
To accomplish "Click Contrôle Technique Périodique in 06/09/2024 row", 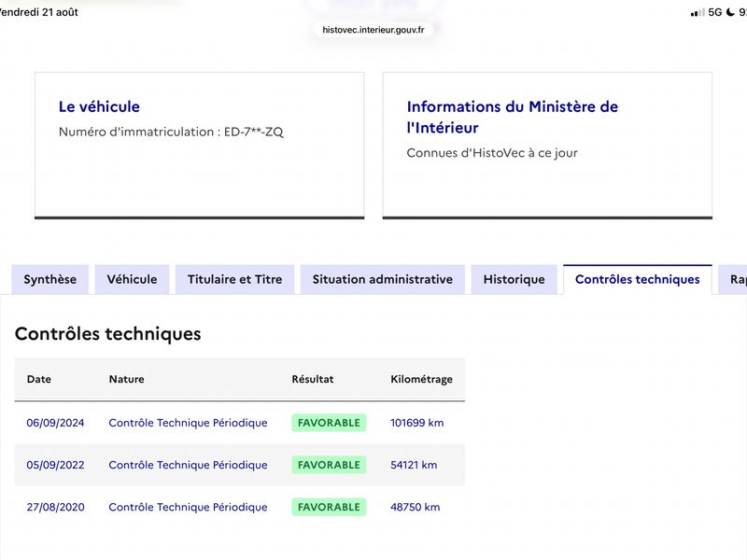I will click(x=188, y=423).
